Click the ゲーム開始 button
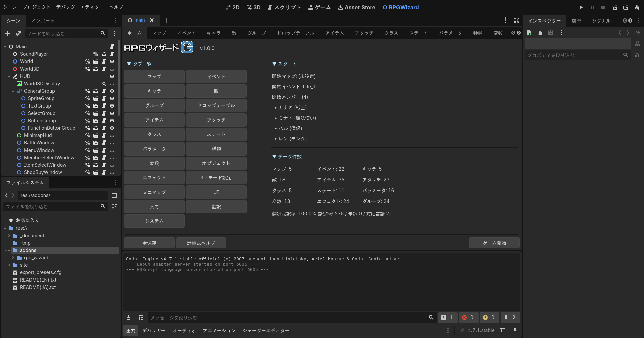644x338 pixels. coord(494,243)
